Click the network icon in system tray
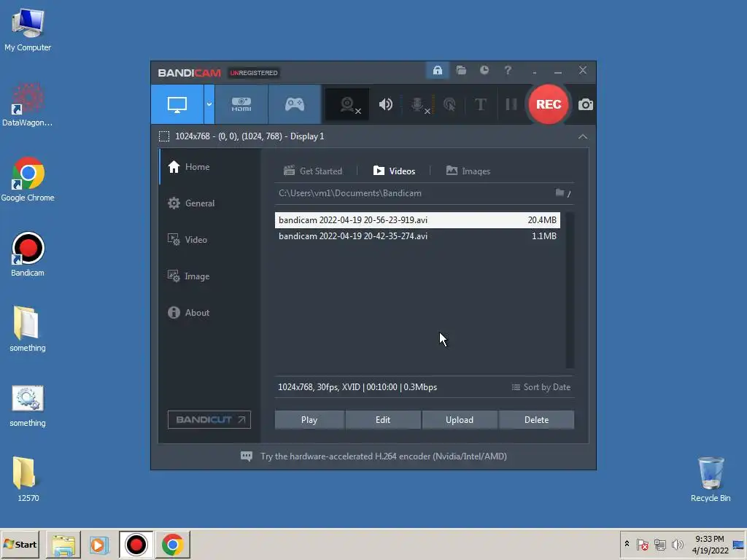 659,544
